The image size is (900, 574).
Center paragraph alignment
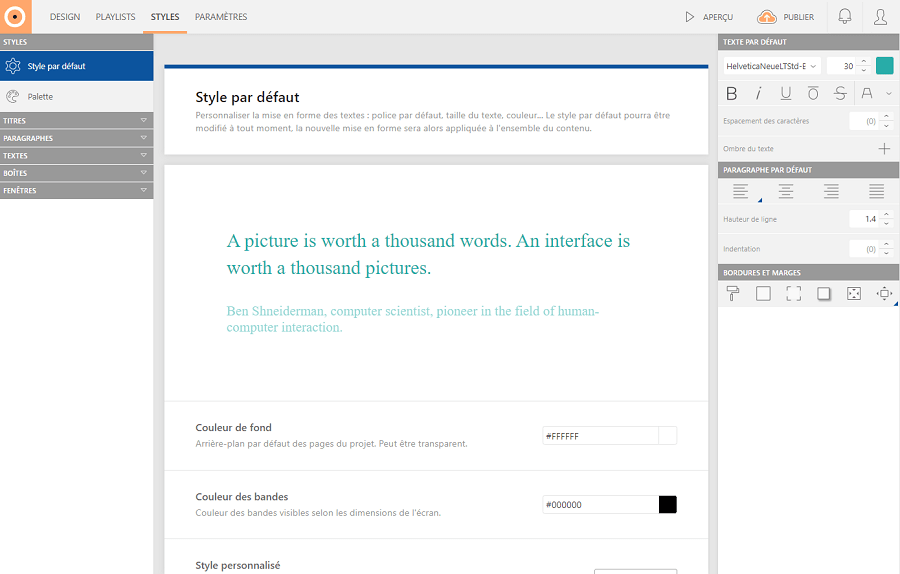(x=786, y=191)
